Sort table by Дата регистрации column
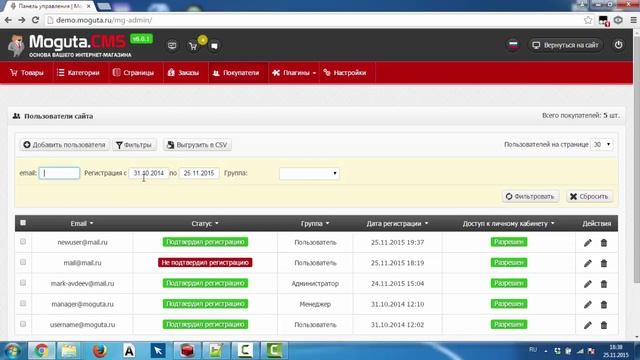 [x=397, y=223]
